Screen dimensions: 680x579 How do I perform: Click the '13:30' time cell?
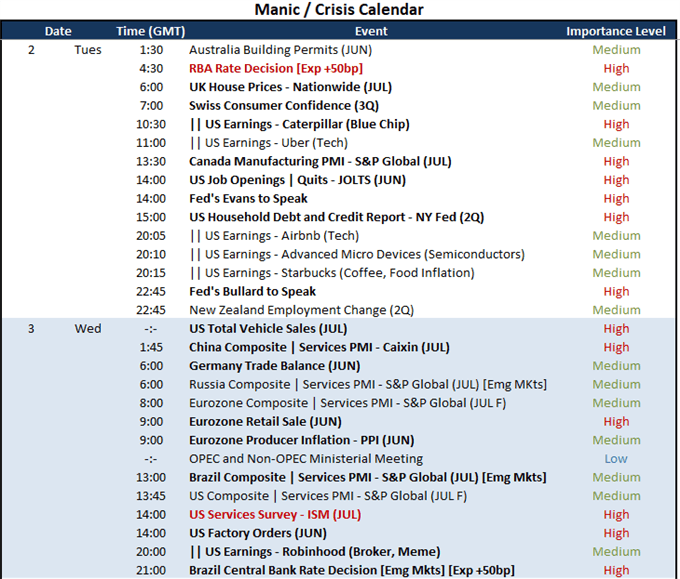coord(151,162)
